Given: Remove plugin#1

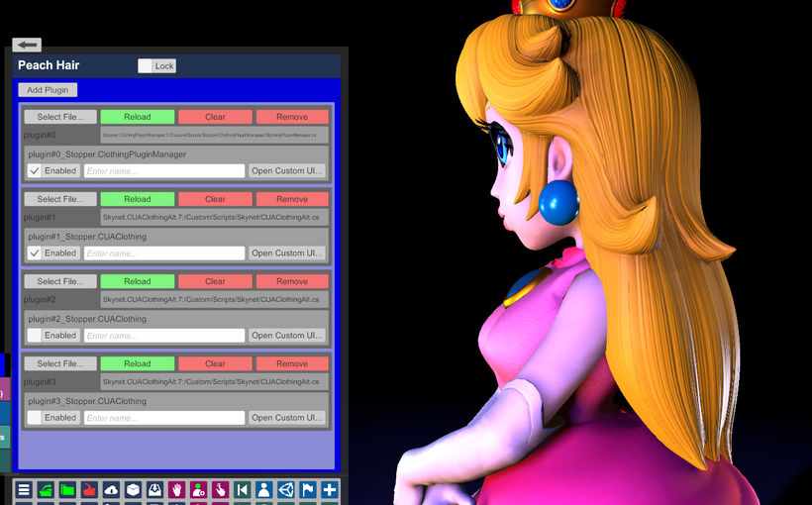Looking at the screenshot, I should 292,199.
